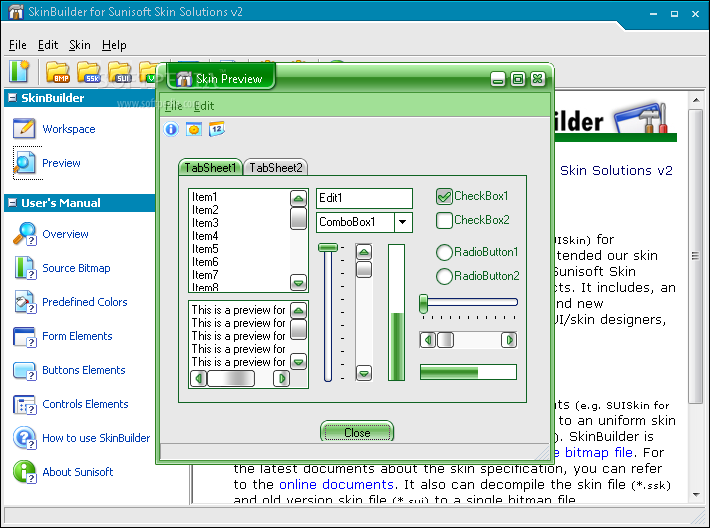Click the Form Elements window icon

(x=24, y=336)
